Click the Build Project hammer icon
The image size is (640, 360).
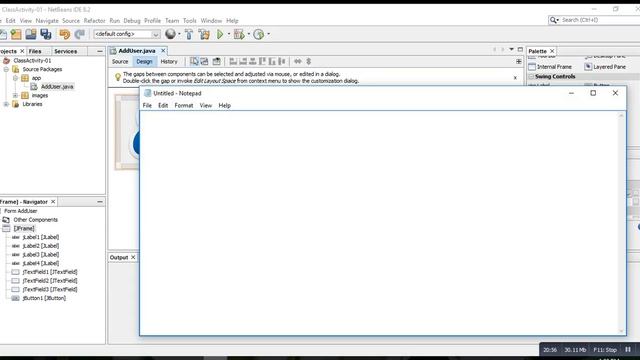tap(189, 34)
